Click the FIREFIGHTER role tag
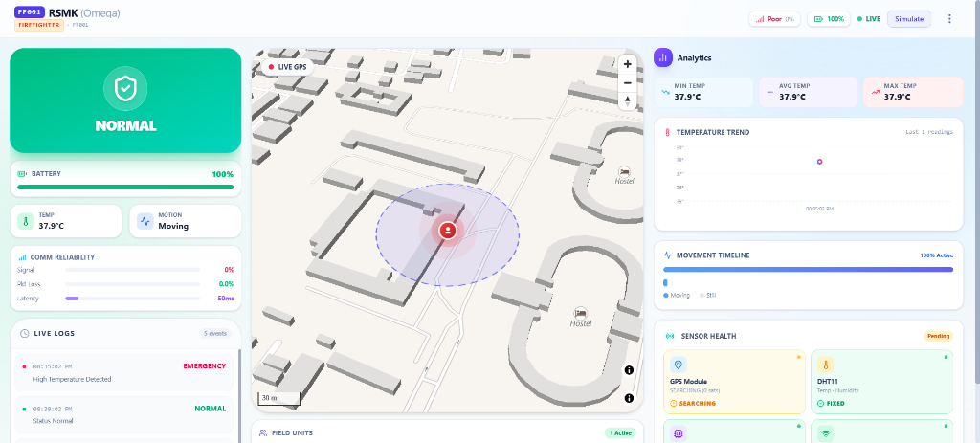This screenshot has height=443, width=980. click(x=38, y=25)
